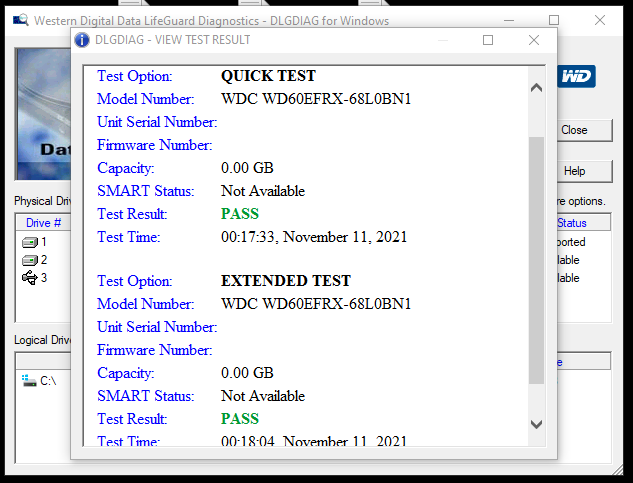
Task: Click the info icon in result dialog title
Action: point(82,40)
